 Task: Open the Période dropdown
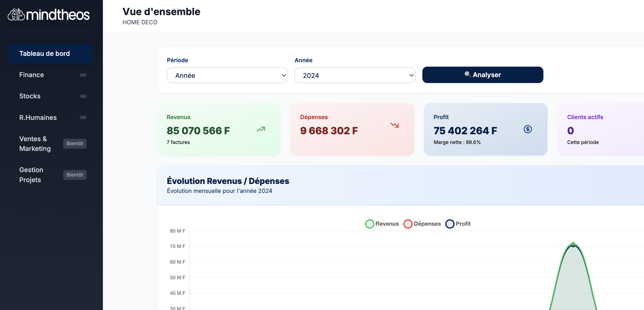pos(227,75)
